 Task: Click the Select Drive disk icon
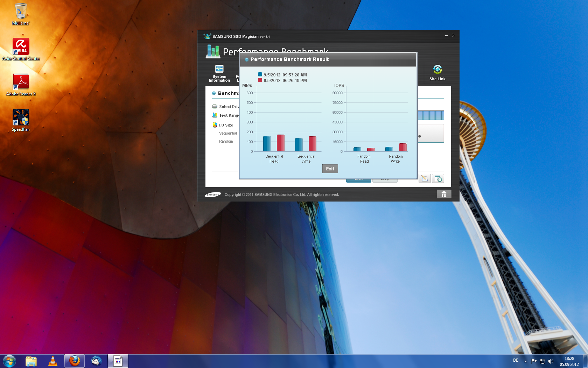pos(215,107)
